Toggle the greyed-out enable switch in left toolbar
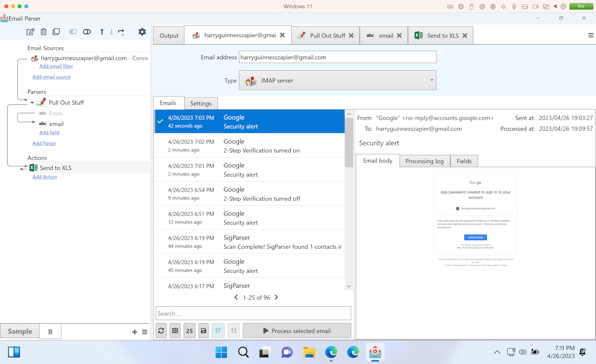 click(x=73, y=32)
